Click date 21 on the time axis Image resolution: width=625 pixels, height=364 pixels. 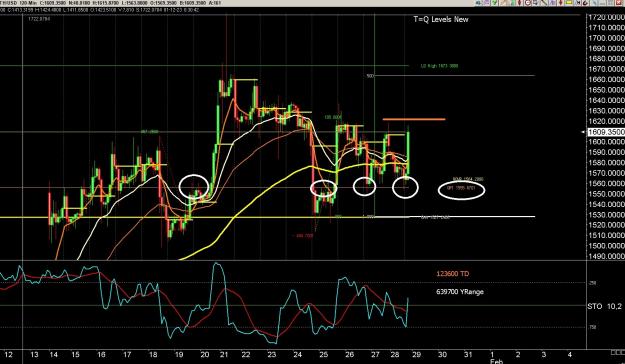[224, 354]
